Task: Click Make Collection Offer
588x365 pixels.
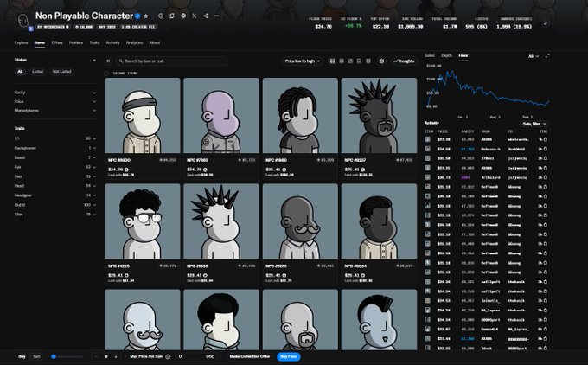Action: 250,356
